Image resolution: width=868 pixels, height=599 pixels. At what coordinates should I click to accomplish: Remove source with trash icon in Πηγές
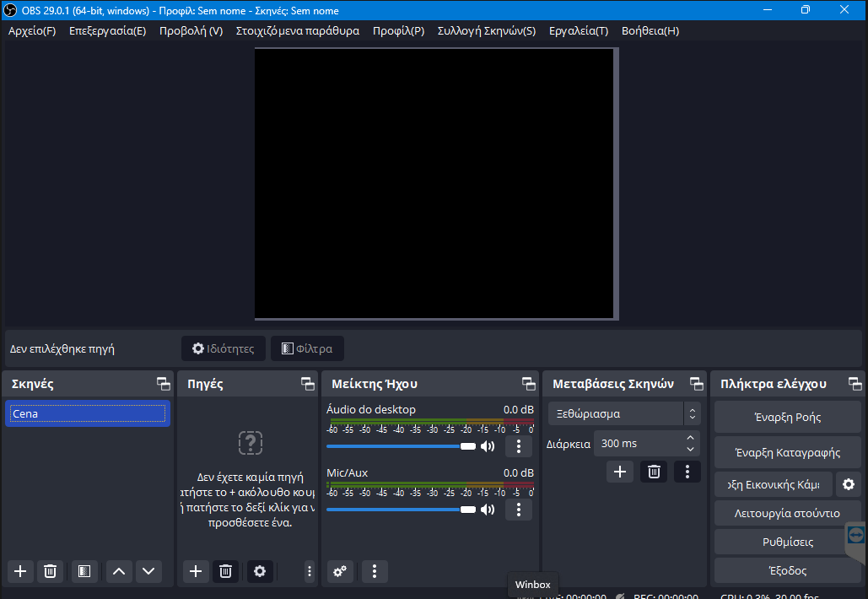pyautogui.click(x=225, y=571)
